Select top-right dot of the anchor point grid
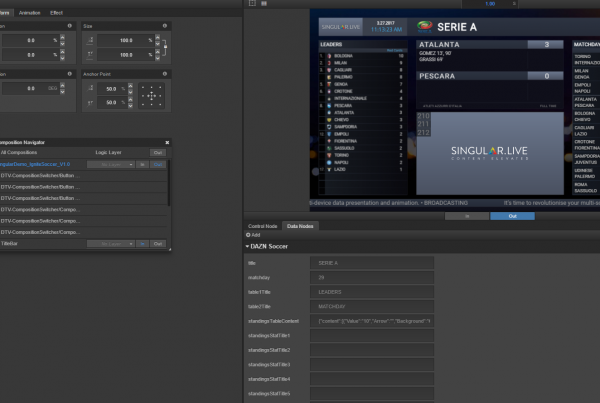This screenshot has width=600, height=403. coord(160,87)
